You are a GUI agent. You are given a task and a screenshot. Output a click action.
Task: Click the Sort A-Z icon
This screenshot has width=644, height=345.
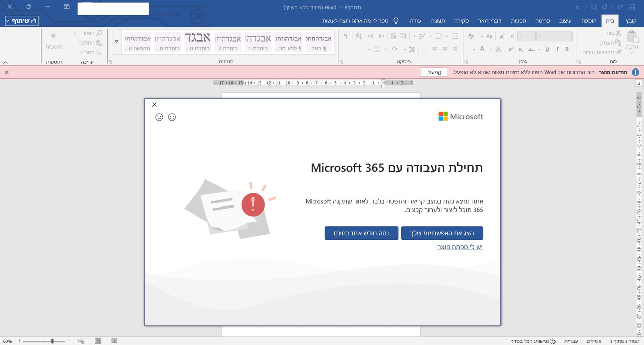point(359,36)
